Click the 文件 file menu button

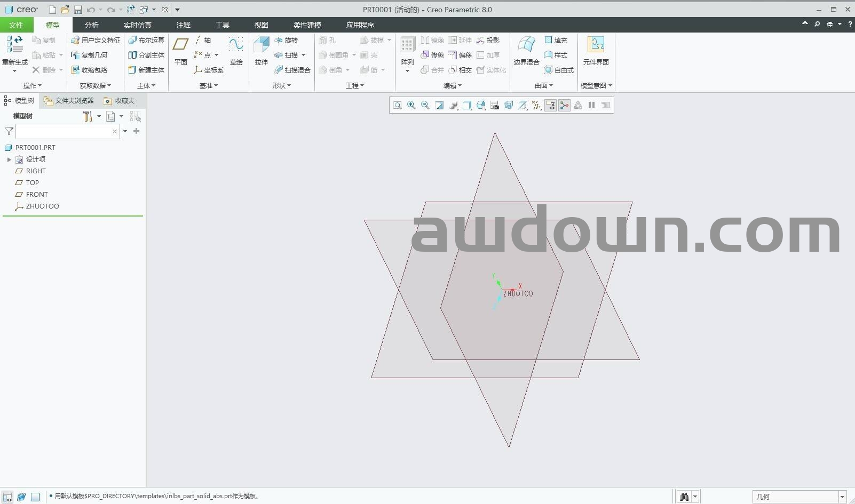point(16,25)
